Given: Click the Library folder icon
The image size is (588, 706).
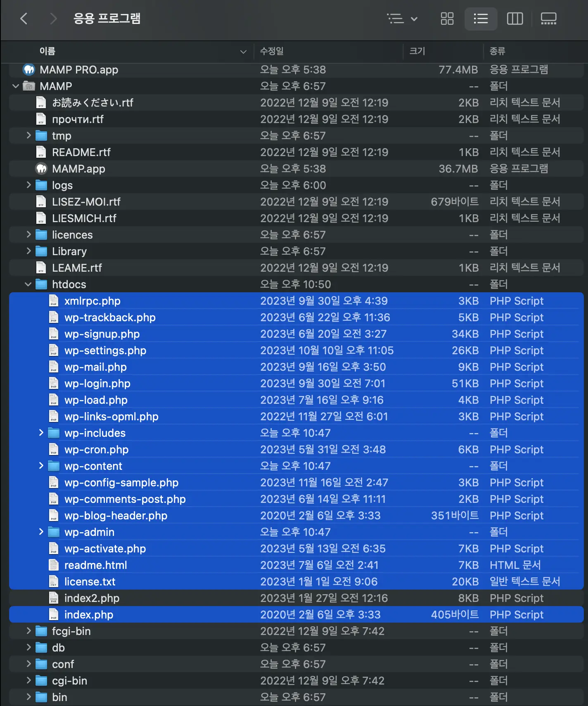Looking at the screenshot, I should pyautogui.click(x=41, y=251).
